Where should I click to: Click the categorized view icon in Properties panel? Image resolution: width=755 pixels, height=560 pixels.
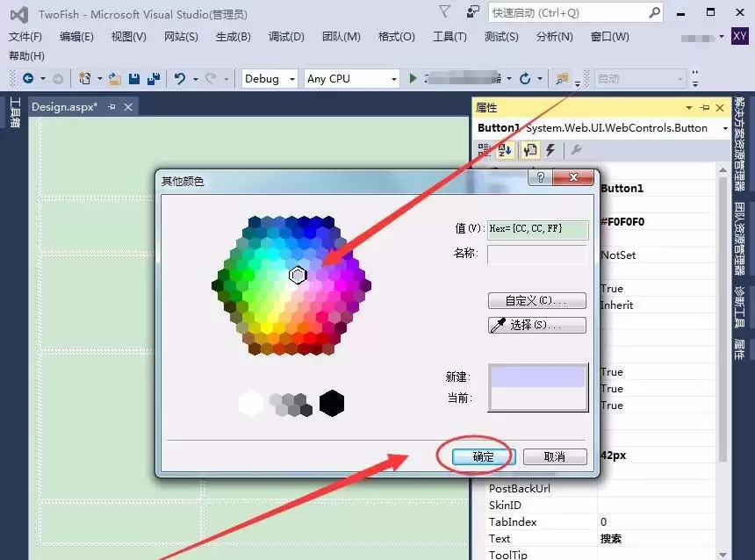pyautogui.click(x=484, y=150)
